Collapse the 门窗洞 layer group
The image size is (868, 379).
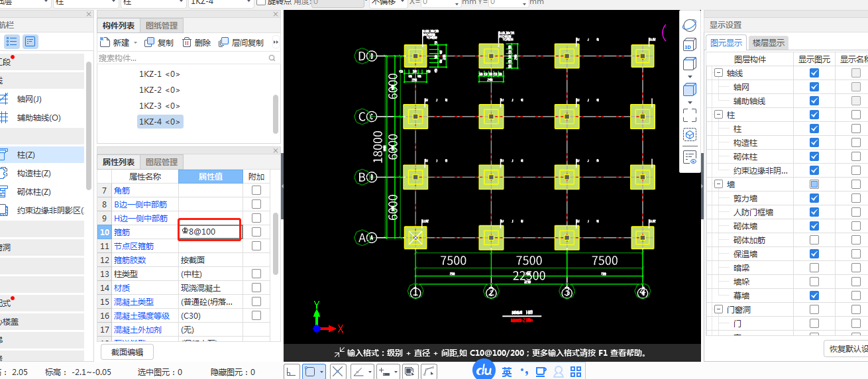718,309
